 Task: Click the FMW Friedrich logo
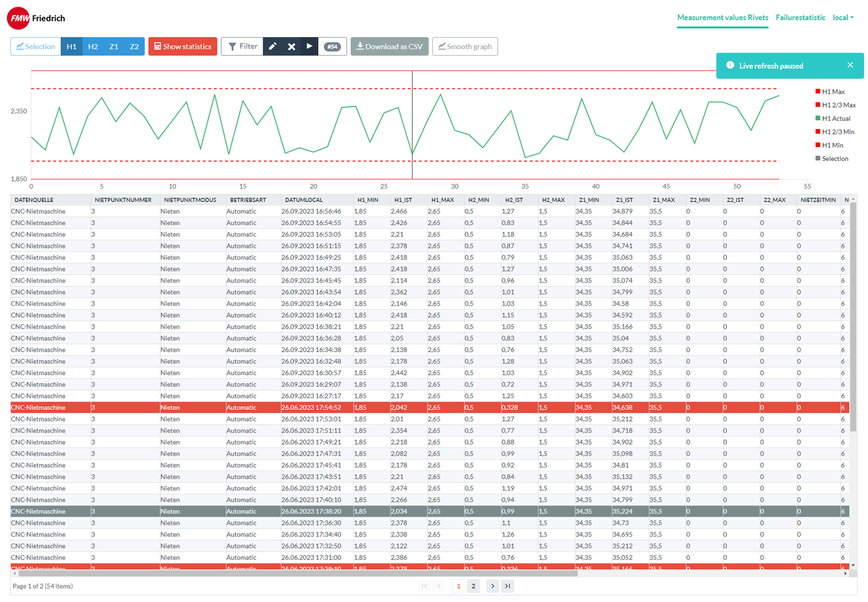(x=36, y=18)
